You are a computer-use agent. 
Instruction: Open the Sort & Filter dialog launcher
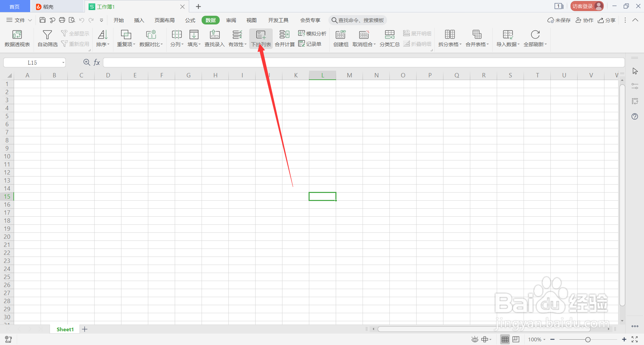pos(90,50)
